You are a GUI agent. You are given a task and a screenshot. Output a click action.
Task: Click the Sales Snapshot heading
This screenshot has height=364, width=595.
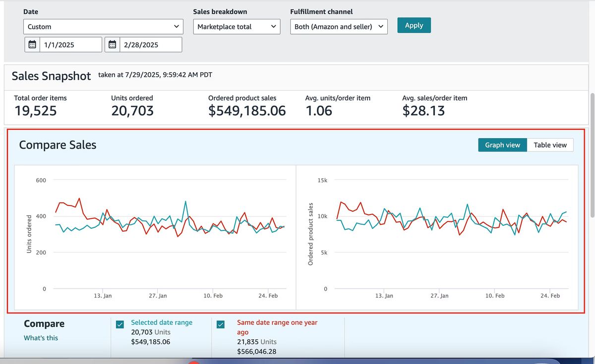[52, 76]
